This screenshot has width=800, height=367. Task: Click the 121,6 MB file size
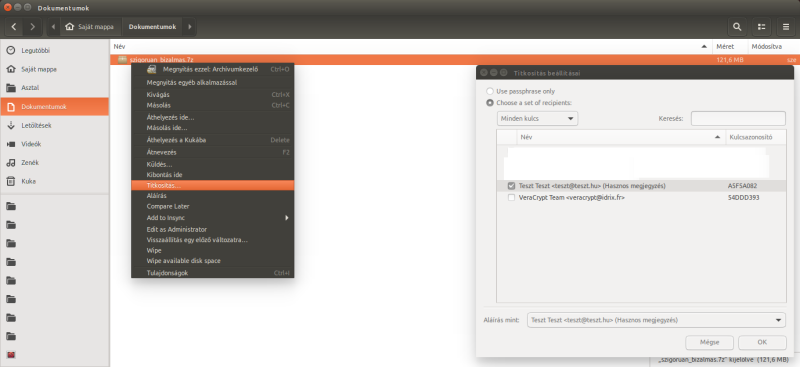[730, 60]
